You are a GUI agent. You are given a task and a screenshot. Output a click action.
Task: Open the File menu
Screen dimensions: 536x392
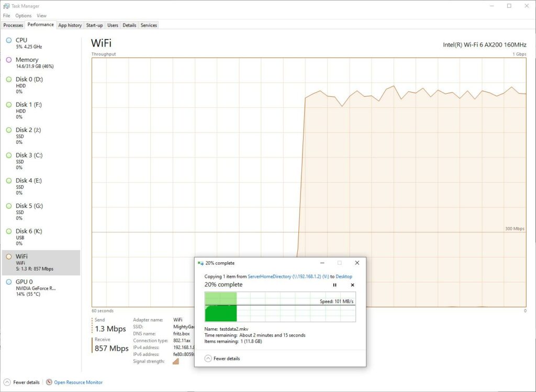tap(6, 16)
